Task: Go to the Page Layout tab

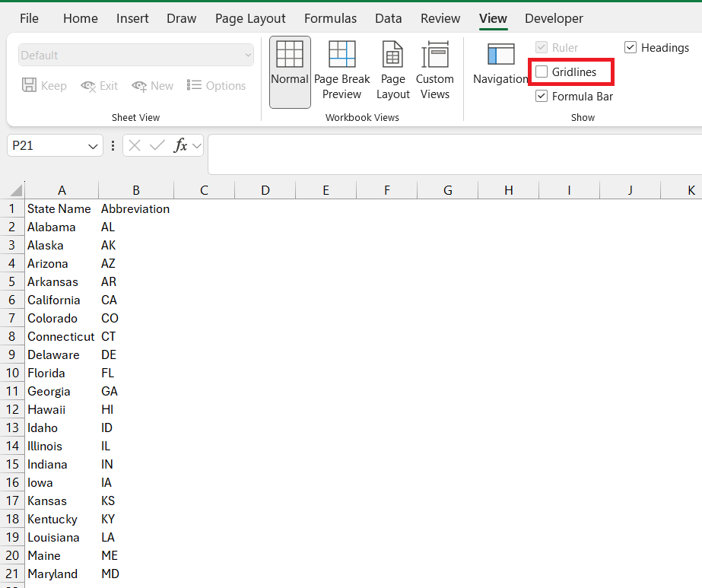Action: click(x=250, y=18)
